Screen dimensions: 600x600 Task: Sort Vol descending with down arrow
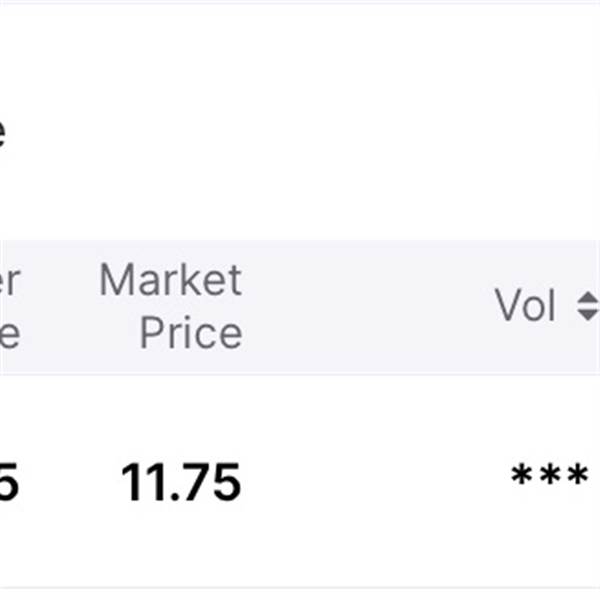point(588,315)
